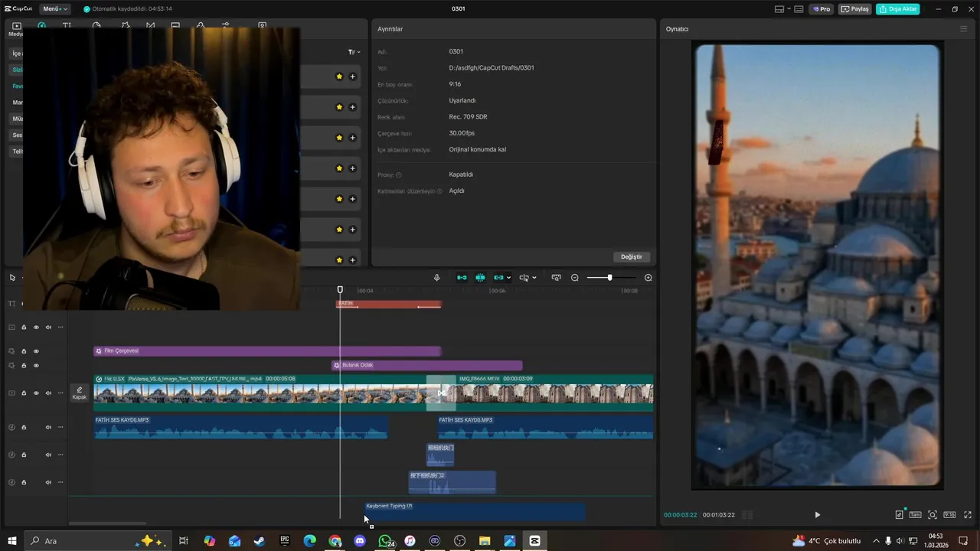
Task: Click the Değiştir button in details panel
Action: (x=632, y=256)
